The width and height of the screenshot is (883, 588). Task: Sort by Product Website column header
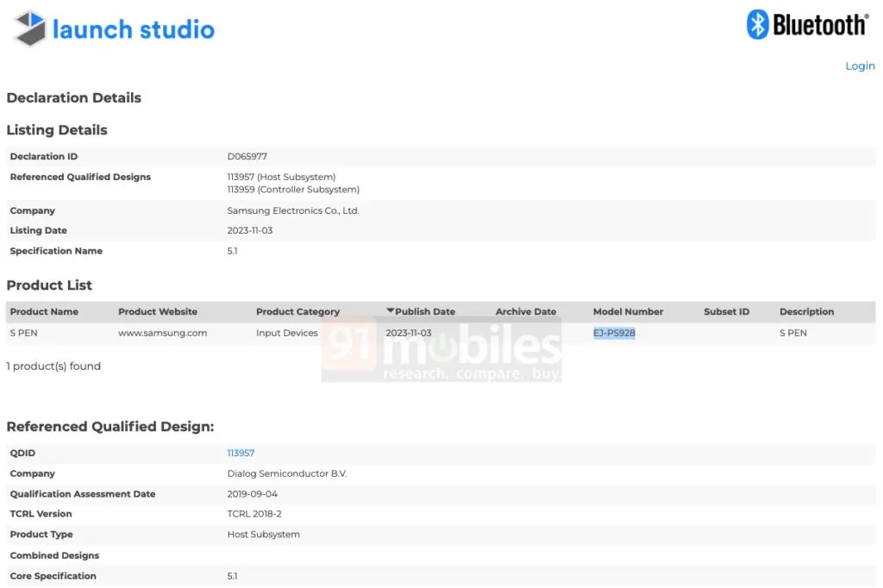[158, 312]
